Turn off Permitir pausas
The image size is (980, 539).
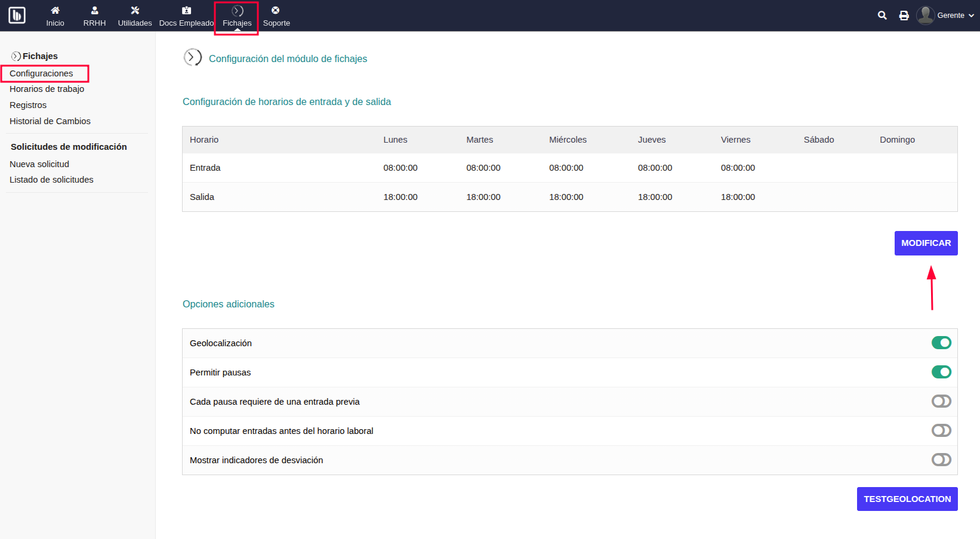click(x=941, y=372)
